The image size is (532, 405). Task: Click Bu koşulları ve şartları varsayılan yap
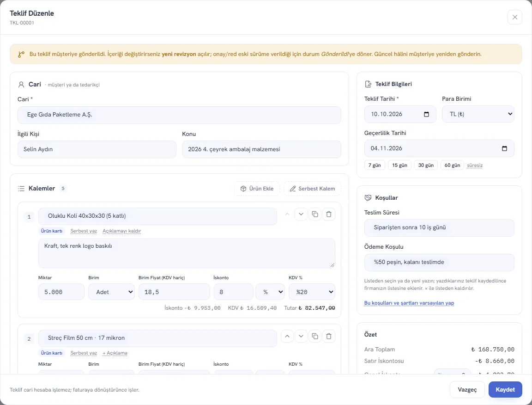pyautogui.click(x=409, y=303)
